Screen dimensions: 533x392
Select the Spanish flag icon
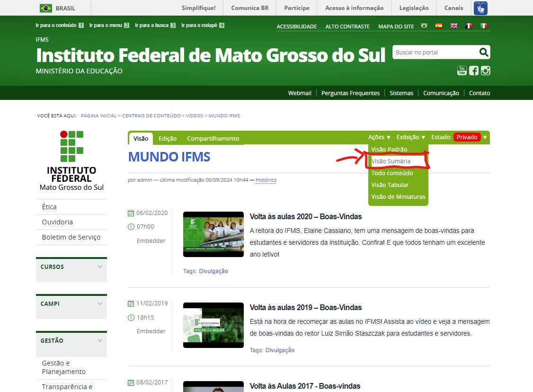point(439,26)
